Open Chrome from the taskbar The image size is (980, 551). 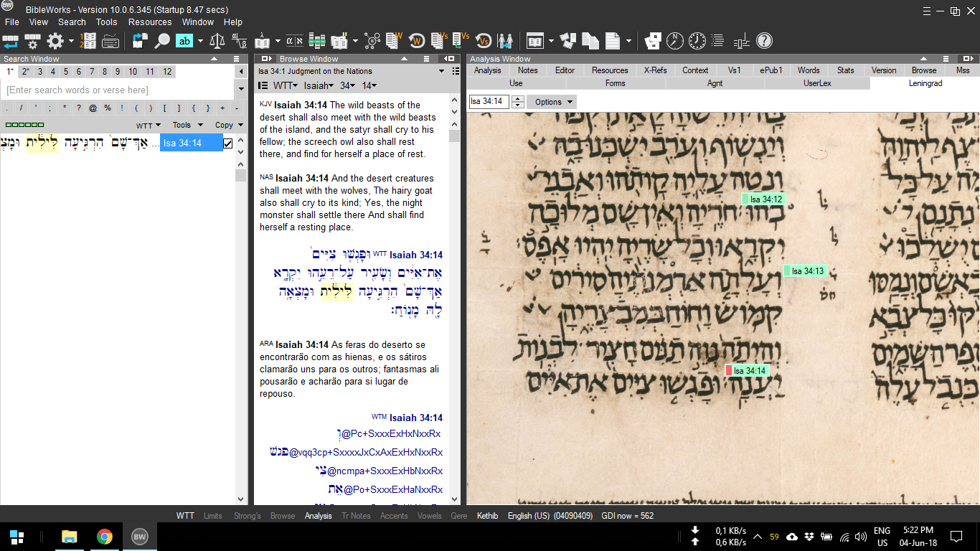click(x=105, y=537)
